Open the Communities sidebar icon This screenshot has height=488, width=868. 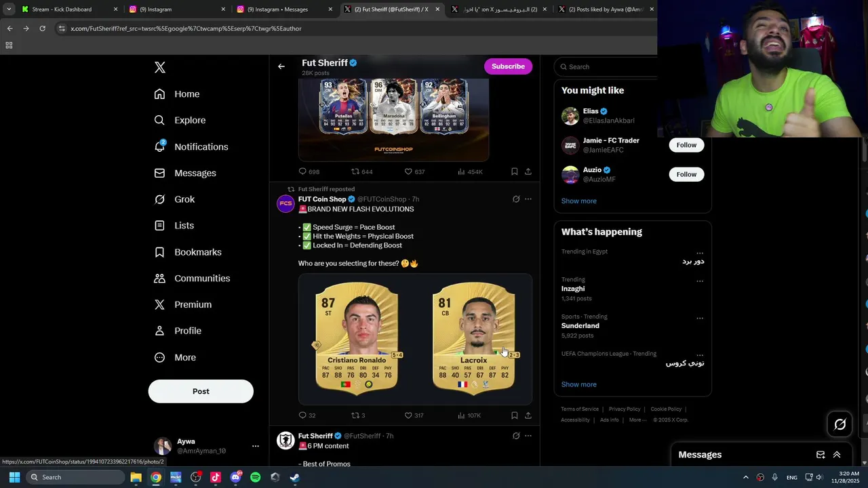(x=159, y=279)
